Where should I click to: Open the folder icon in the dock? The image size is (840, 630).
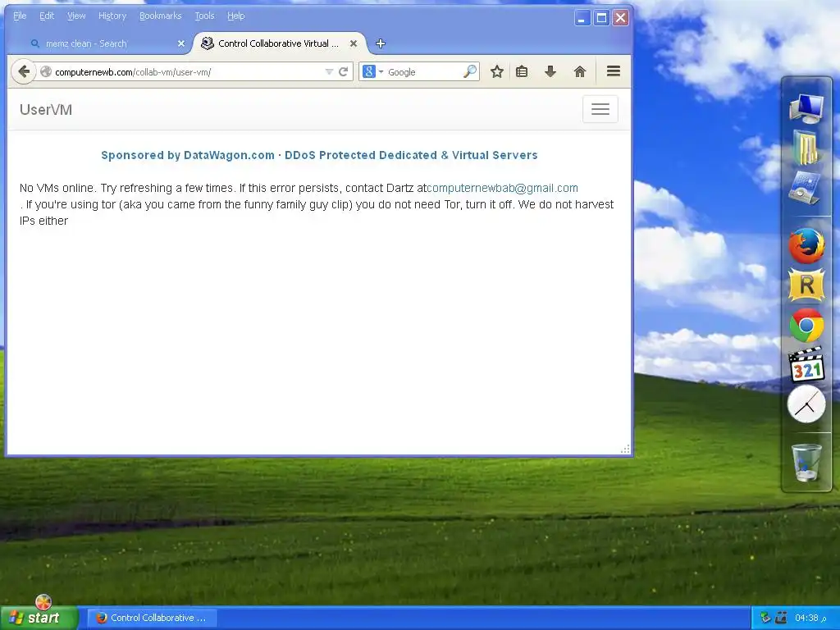point(806,148)
